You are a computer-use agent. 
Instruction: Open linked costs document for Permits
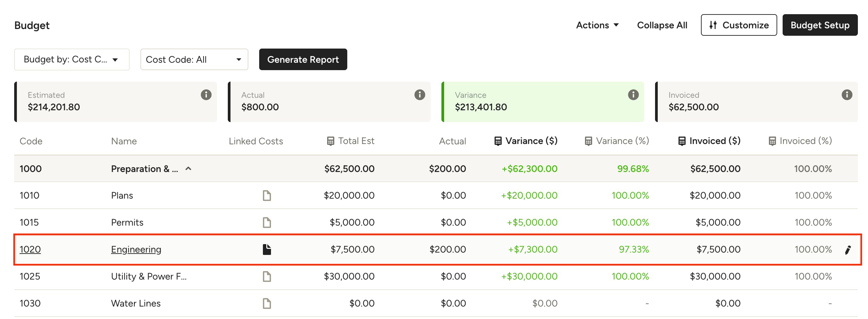point(267,223)
